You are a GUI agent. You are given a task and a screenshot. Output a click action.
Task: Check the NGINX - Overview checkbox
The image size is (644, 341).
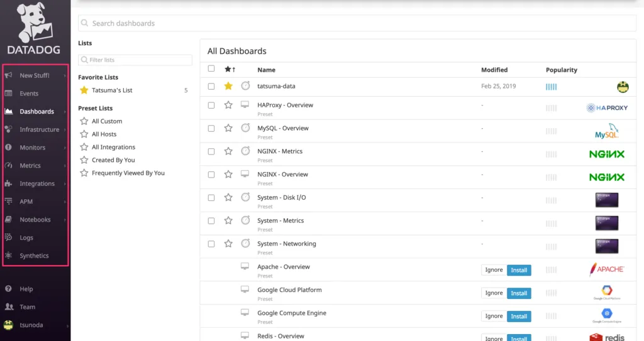211,175
